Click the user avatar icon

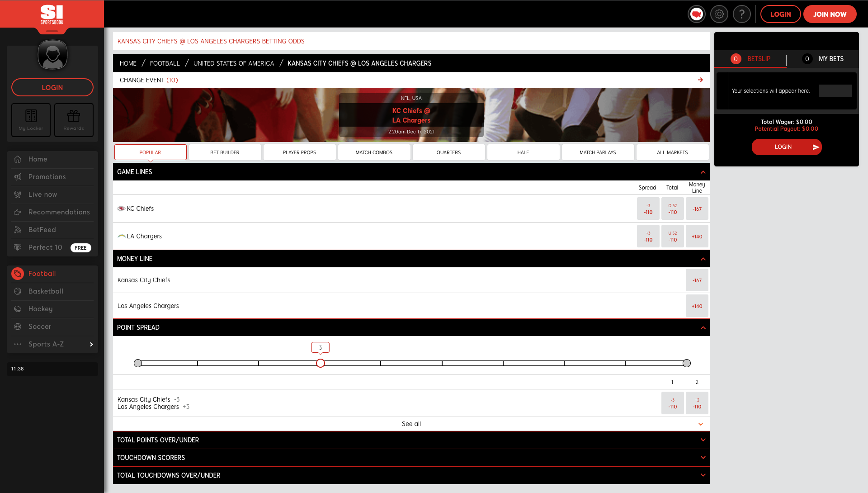(x=52, y=55)
